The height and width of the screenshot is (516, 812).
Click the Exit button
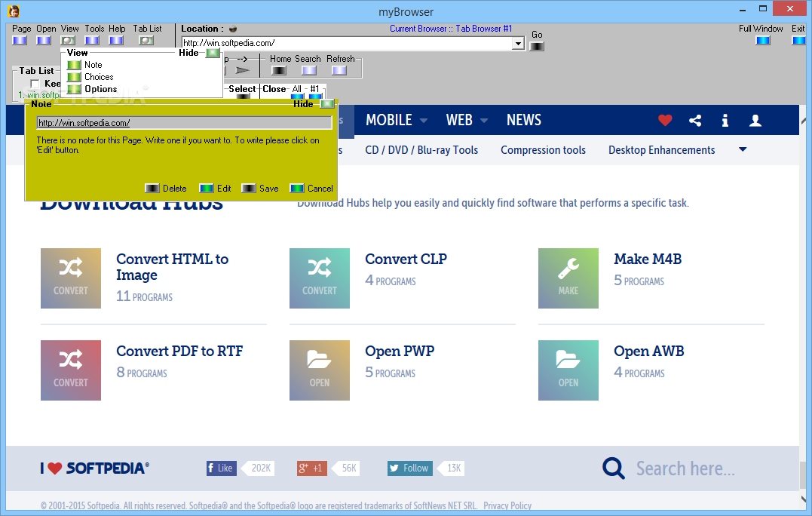click(798, 41)
